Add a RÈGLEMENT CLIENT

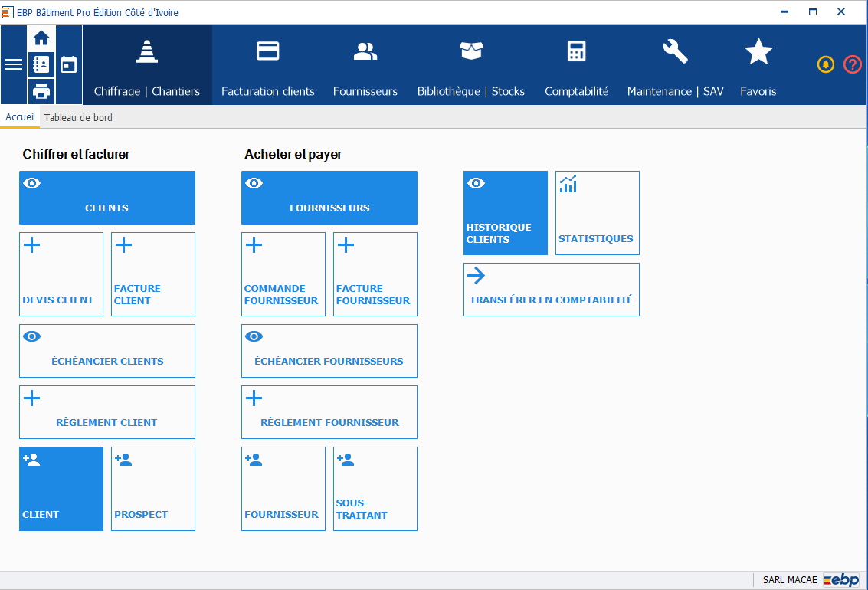pos(107,412)
